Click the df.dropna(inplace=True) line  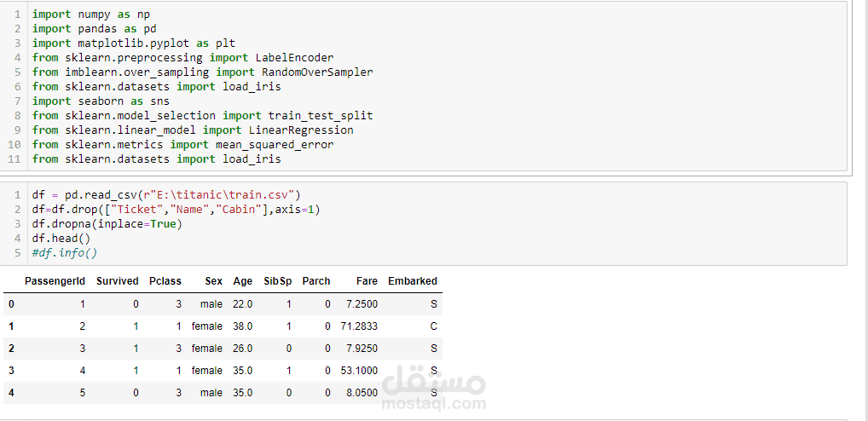click(x=107, y=224)
